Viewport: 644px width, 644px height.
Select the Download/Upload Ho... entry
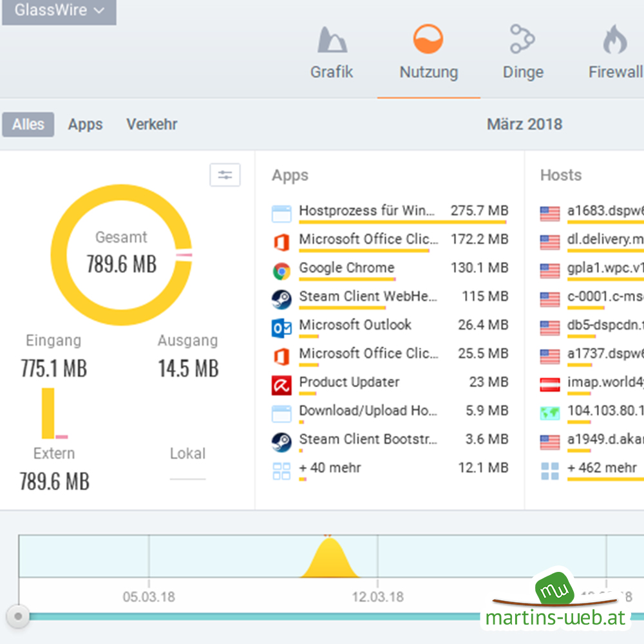click(x=390, y=413)
